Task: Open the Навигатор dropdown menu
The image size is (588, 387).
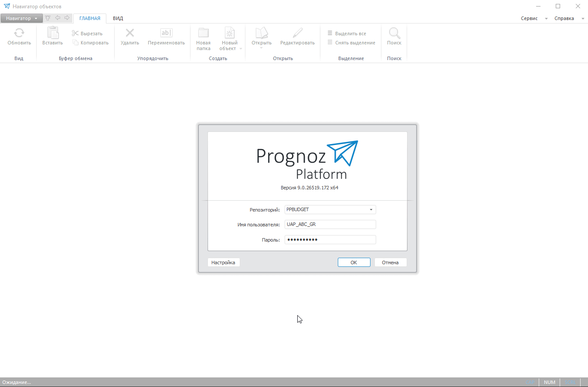Action: tap(22, 18)
